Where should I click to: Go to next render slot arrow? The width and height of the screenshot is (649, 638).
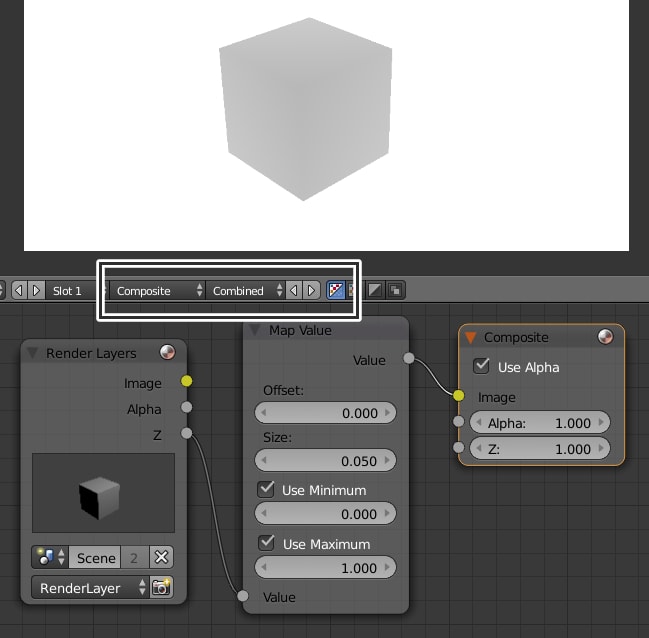(36, 291)
